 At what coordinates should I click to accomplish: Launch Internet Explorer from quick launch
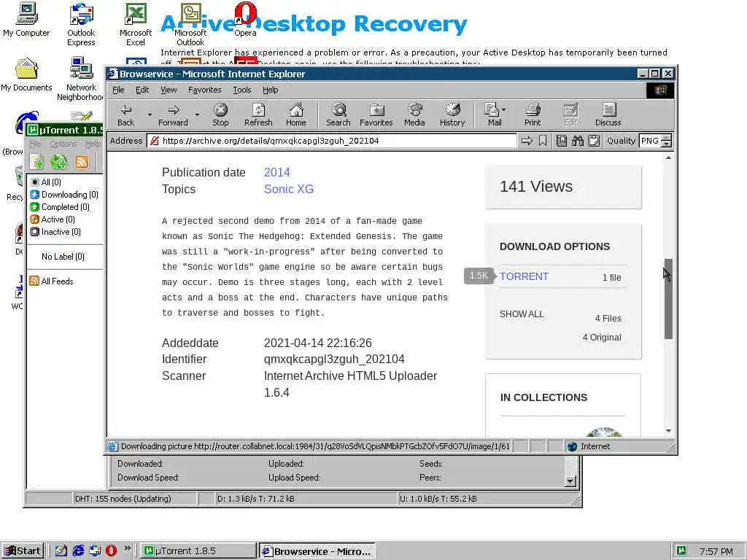(x=78, y=551)
